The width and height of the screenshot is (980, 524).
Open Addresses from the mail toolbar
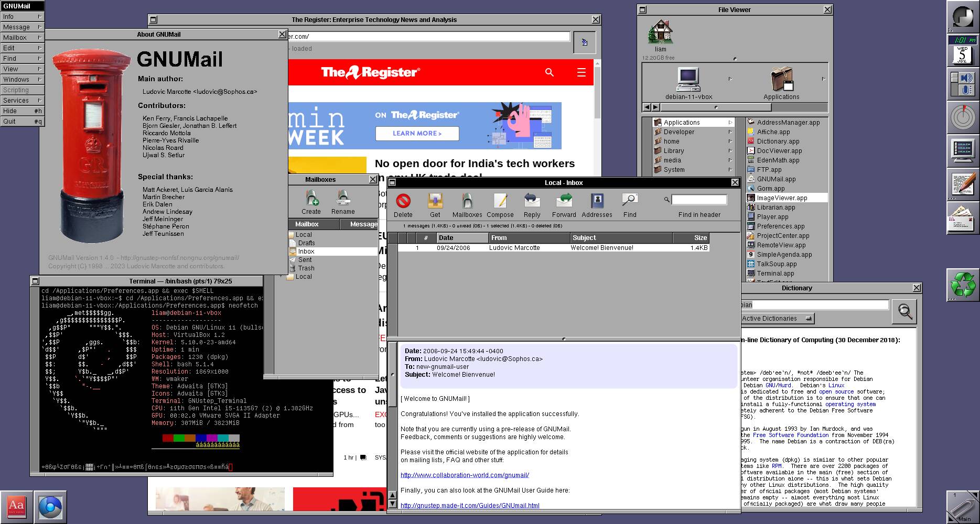coord(597,201)
